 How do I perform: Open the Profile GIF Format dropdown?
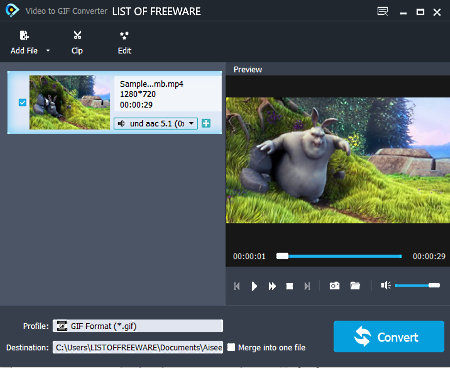(138, 326)
